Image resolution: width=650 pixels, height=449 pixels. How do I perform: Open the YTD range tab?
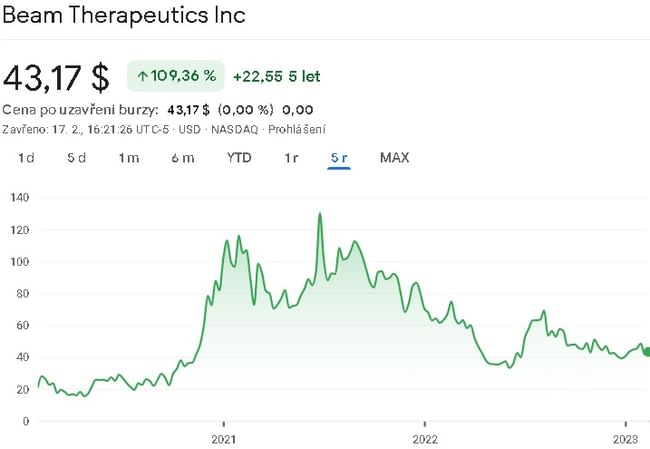239,158
